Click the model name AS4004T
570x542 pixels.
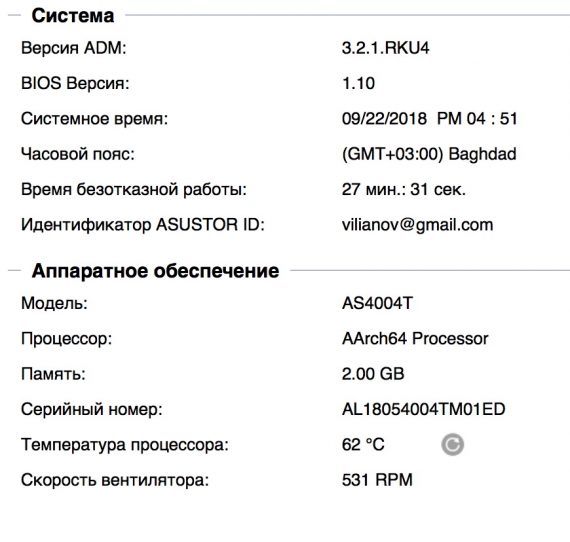tap(377, 303)
